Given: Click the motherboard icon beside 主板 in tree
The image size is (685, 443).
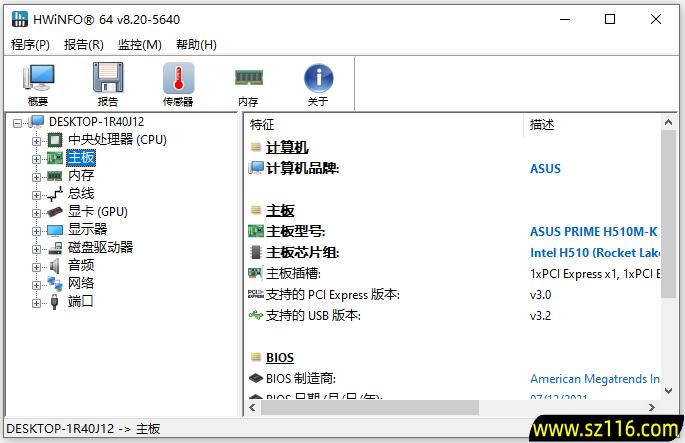Looking at the screenshot, I should (x=55, y=158).
